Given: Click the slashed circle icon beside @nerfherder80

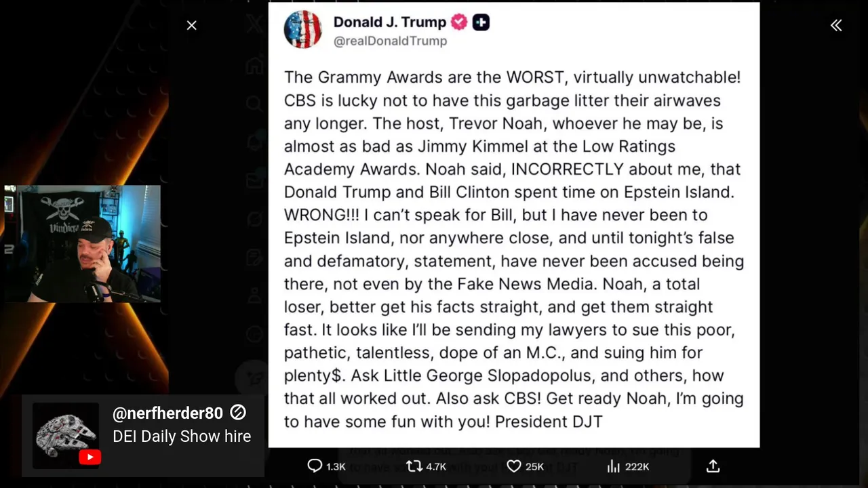Looking at the screenshot, I should pos(238,412).
